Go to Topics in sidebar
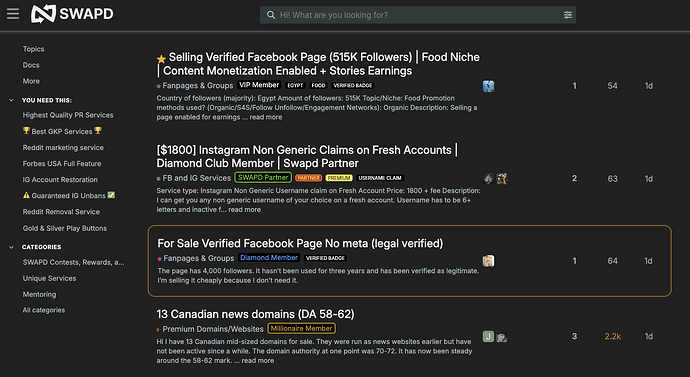The width and height of the screenshot is (690, 377). [33, 49]
